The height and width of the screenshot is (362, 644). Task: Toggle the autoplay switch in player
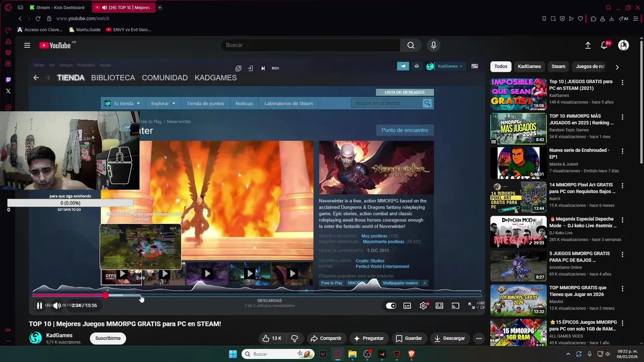391,306
